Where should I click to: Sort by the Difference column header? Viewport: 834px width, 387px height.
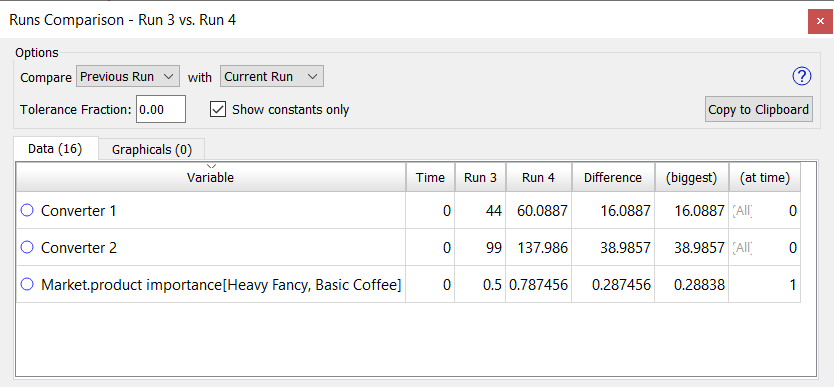[613, 178]
